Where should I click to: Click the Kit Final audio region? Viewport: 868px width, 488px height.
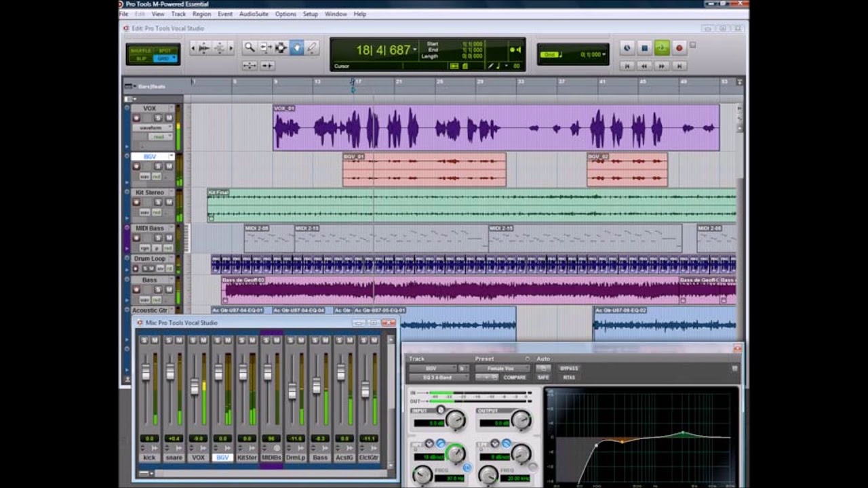(471, 205)
